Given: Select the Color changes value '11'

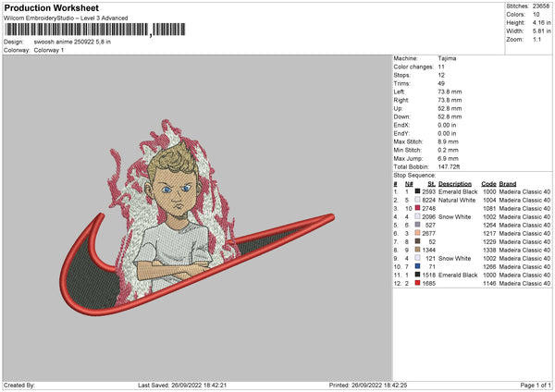Looking at the screenshot, I should tap(441, 67).
